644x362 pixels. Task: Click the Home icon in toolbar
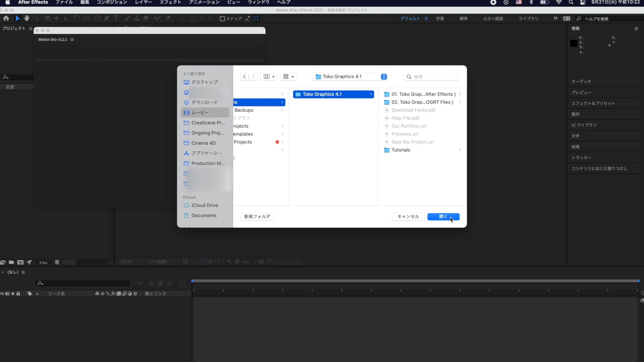pyautogui.click(x=6, y=18)
